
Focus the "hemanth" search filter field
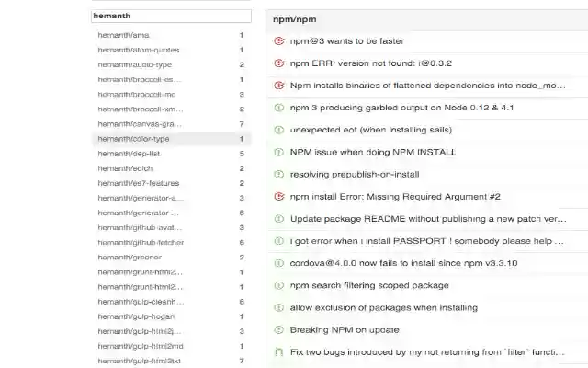(x=171, y=16)
